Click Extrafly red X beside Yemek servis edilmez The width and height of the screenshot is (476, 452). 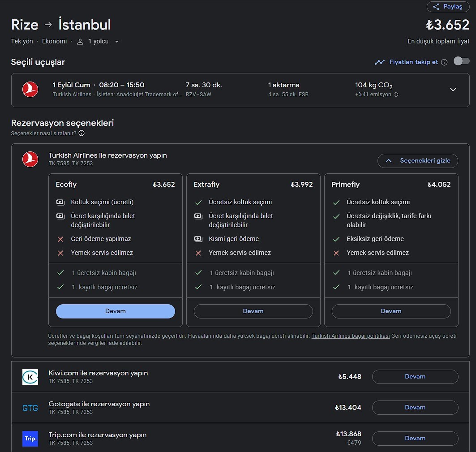[198, 253]
